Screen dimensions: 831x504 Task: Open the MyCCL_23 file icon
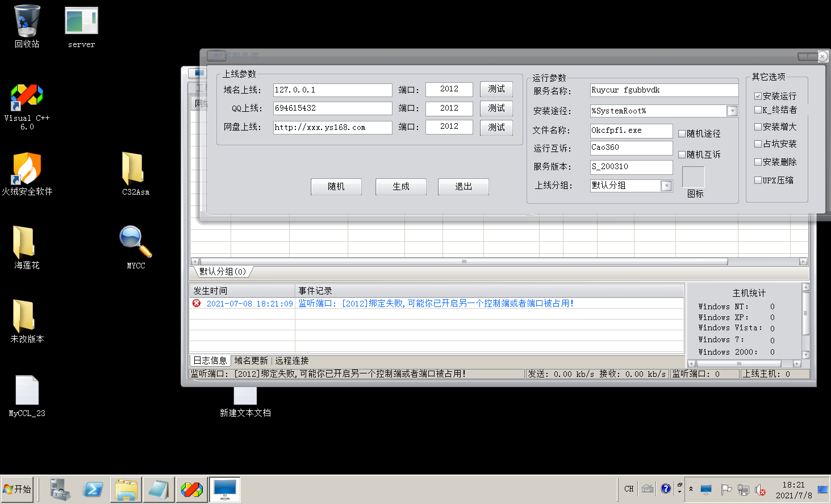[x=27, y=396]
